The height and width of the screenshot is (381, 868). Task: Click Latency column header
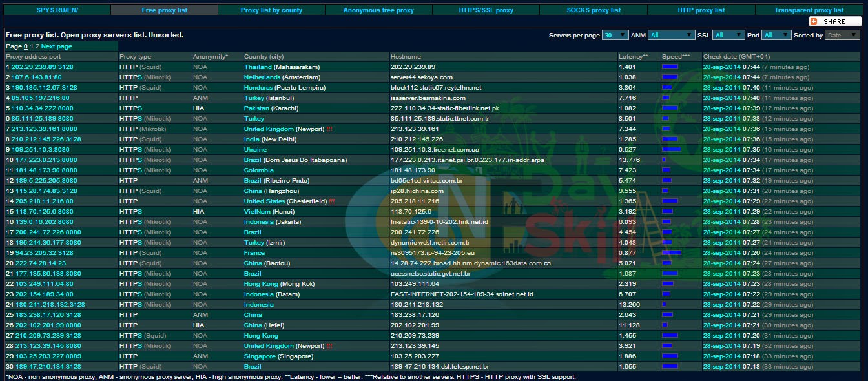[633, 57]
